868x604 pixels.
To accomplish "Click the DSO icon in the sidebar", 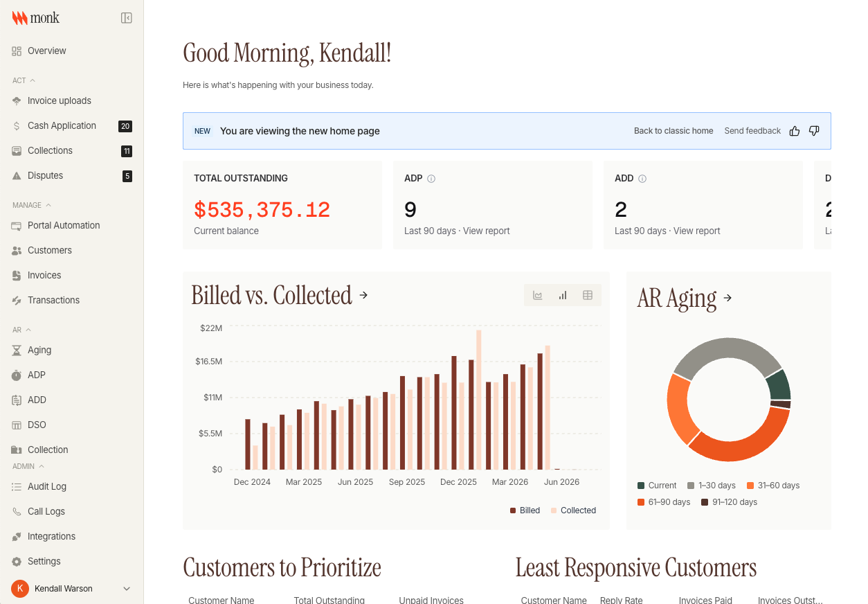I will click(17, 425).
